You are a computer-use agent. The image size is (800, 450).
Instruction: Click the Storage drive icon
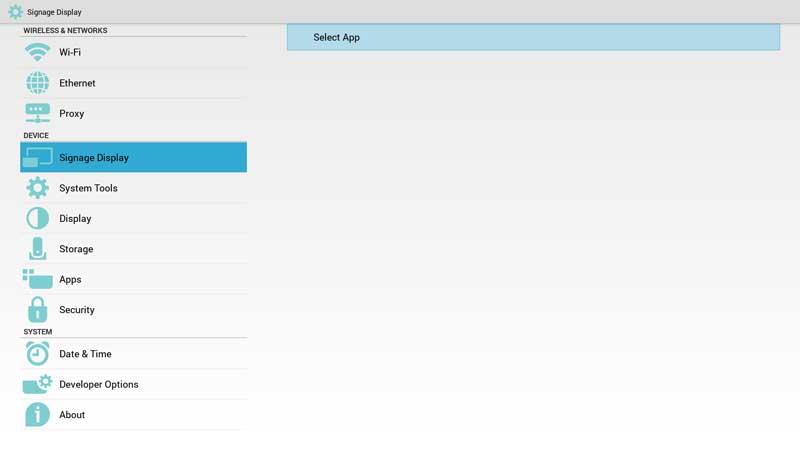coord(37,248)
